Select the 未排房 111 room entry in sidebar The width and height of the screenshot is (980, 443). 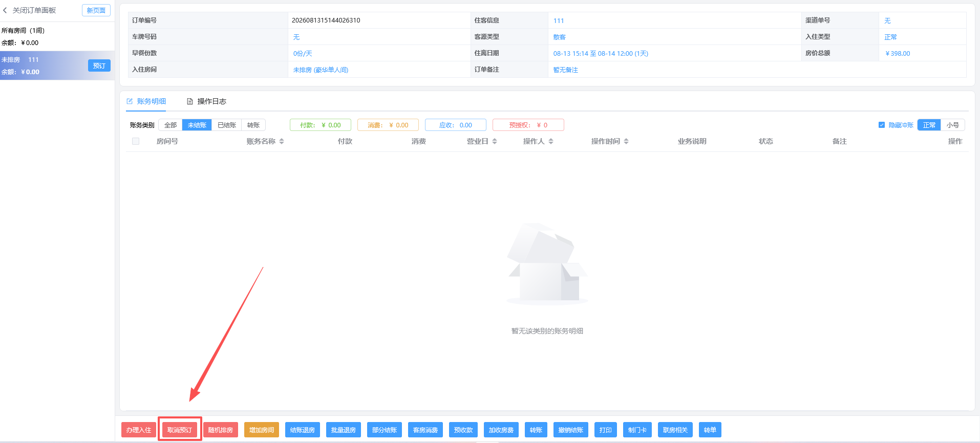57,65
